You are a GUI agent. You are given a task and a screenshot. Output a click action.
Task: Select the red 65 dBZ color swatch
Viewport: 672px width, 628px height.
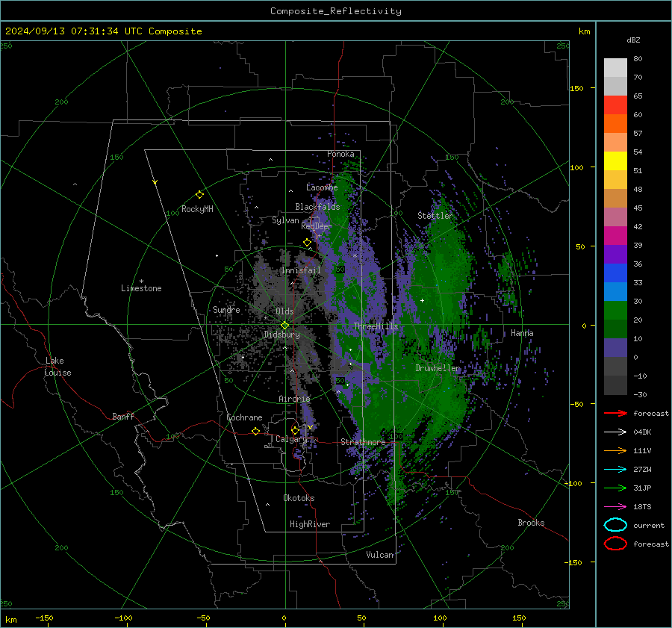[x=615, y=105]
